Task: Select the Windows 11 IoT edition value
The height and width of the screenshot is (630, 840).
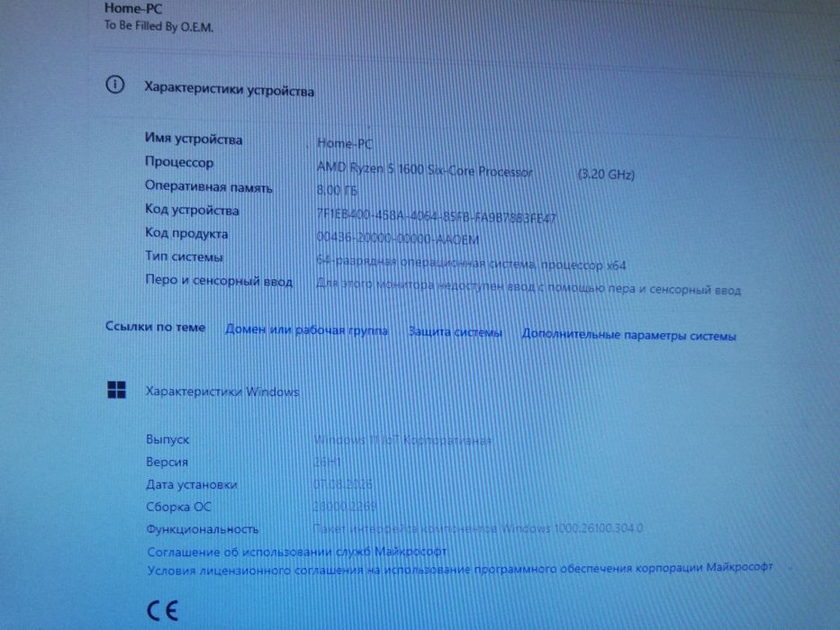Action: pos(402,440)
